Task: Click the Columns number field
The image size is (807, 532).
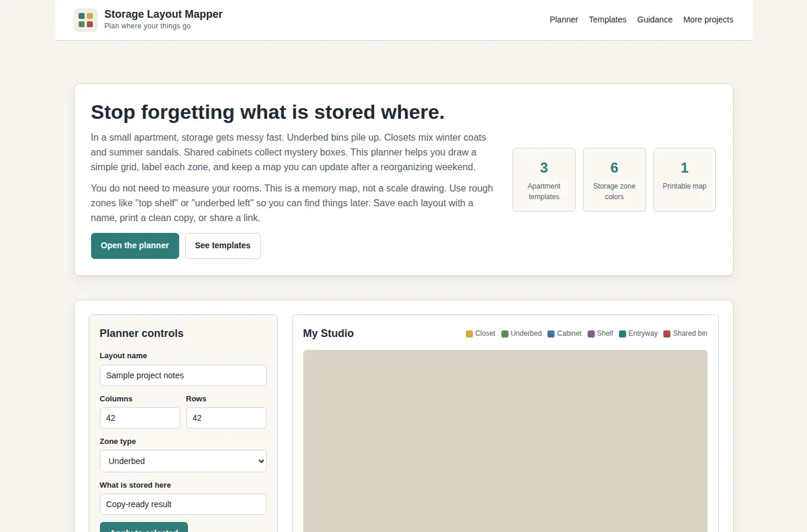Action: click(x=140, y=418)
